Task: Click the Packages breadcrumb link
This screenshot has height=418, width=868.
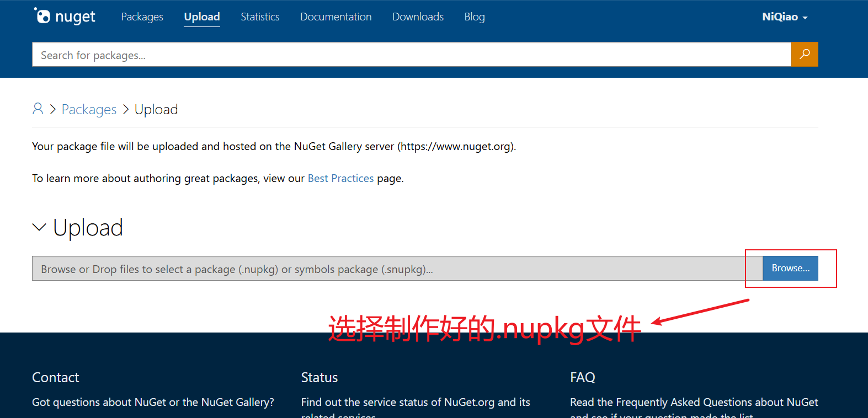Action: pos(89,109)
